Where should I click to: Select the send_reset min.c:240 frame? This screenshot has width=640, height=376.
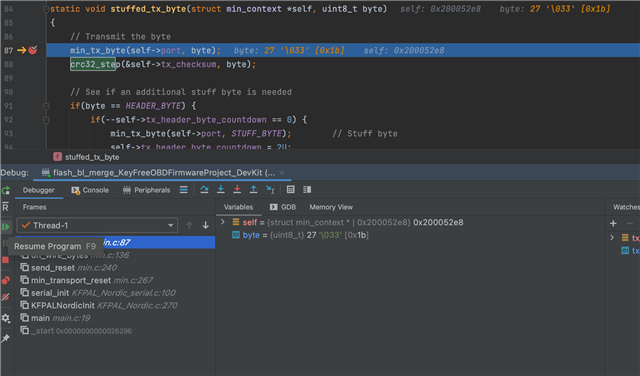pos(115,268)
